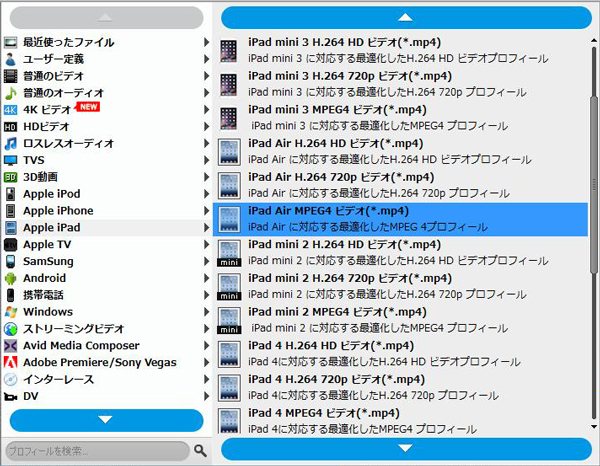The height and width of the screenshot is (466, 600).
Task: Click the Avid Media Composer icon
Action: coord(10,345)
